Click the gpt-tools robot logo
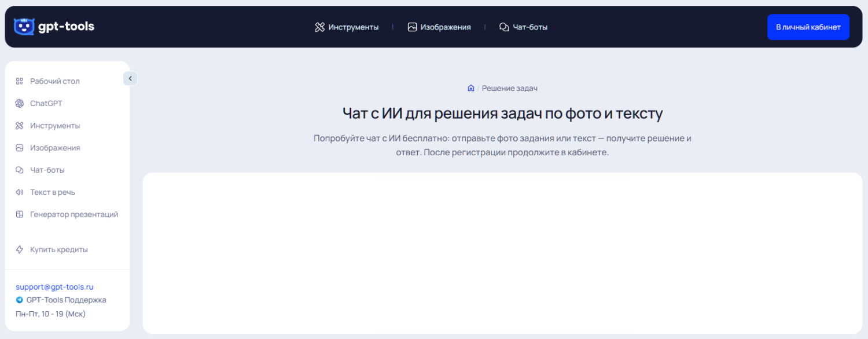This screenshot has width=868, height=339. (23, 26)
